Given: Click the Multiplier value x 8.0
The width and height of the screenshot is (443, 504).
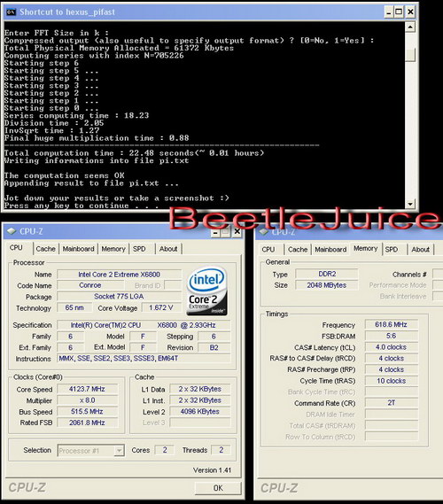Looking at the screenshot, I should (88, 400).
